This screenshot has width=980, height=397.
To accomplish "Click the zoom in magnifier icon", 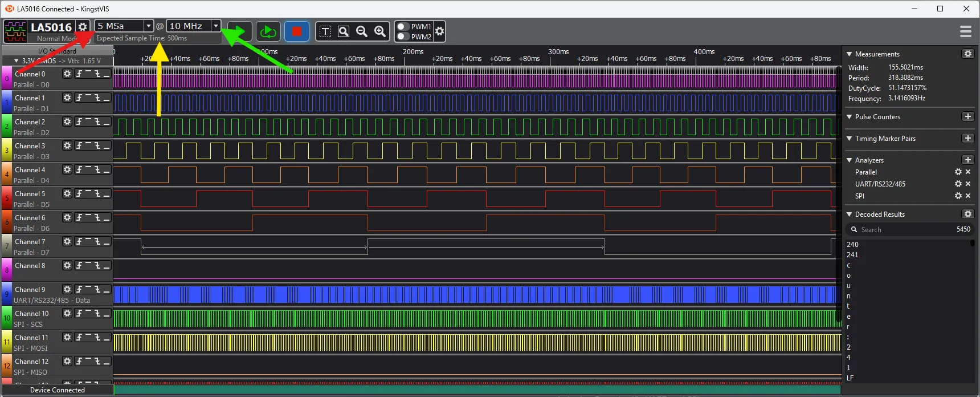I will coord(380,31).
